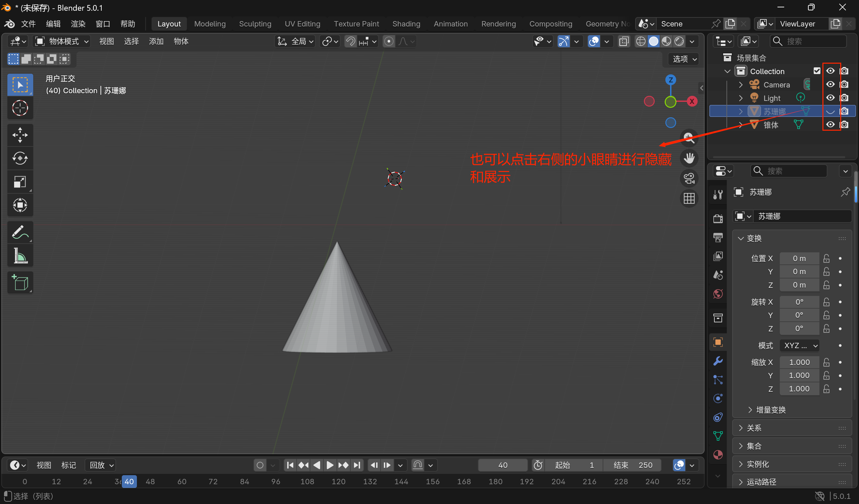The width and height of the screenshot is (859, 504).
Task: Choose the Add Cube tool
Action: point(20,282)
